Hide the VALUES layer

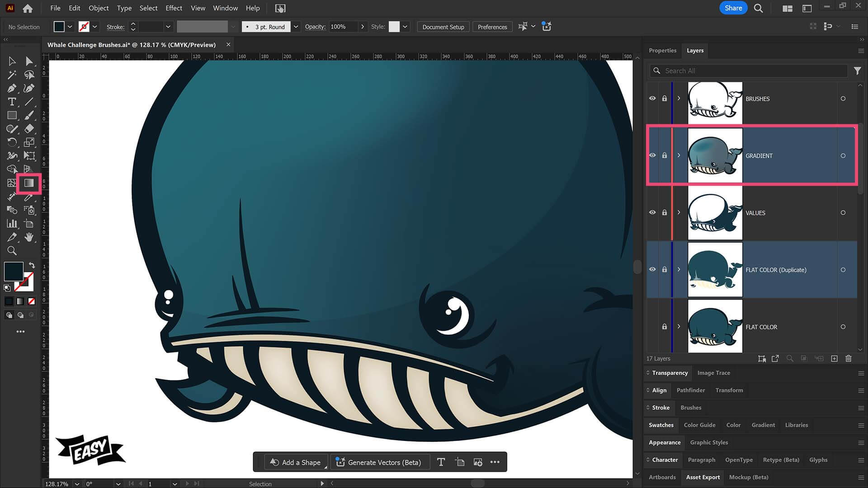pos(652,212)
